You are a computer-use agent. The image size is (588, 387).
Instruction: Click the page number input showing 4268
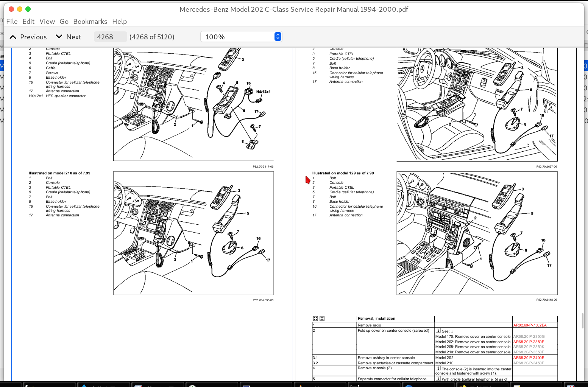coord(110,36)
